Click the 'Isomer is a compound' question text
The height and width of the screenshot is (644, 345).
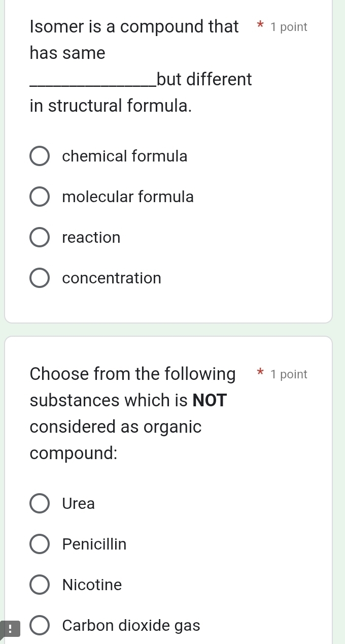(x=134, y=26)
